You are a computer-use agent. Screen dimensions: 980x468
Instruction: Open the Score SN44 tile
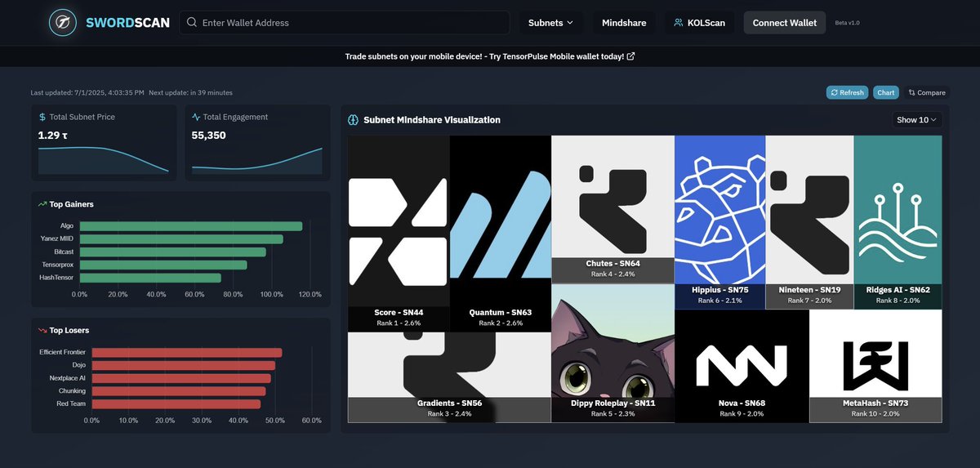399,234
